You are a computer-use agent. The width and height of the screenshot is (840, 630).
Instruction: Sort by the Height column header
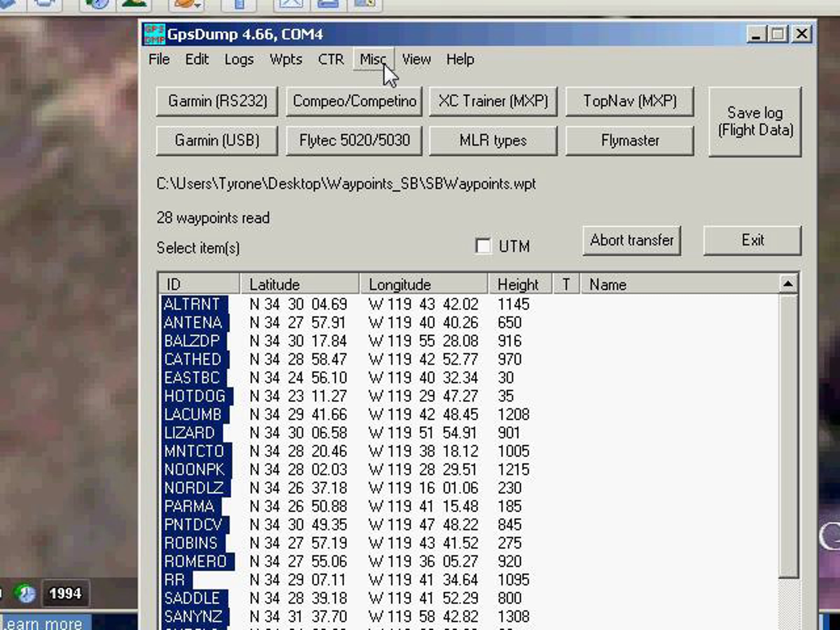click(520, 284)
